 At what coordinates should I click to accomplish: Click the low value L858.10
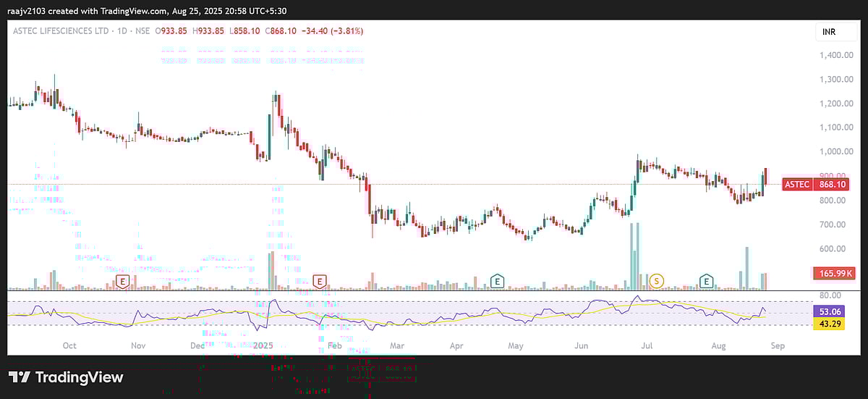[x=244, y=31]
